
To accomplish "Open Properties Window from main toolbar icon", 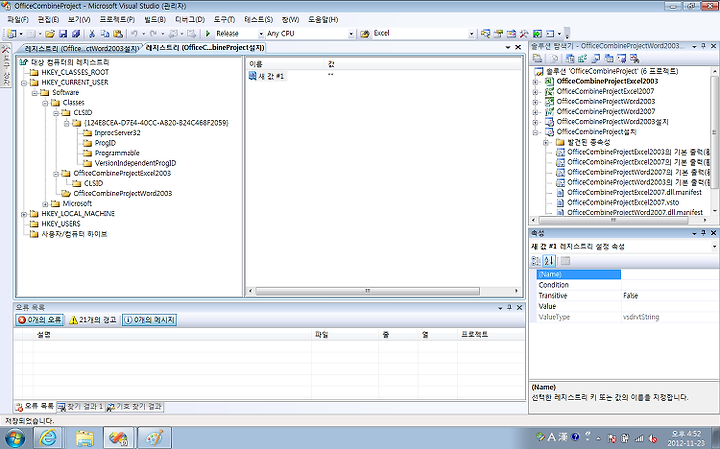I will click(498, 34).
